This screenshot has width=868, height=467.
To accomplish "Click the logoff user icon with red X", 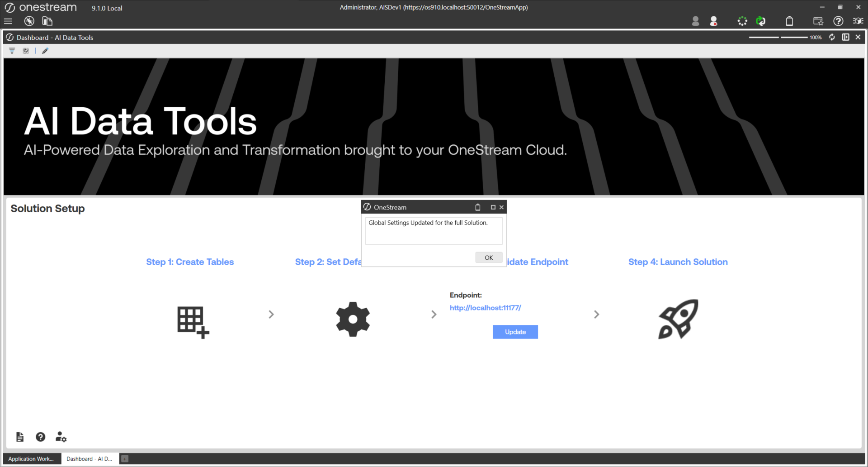I will coord(714,21).
